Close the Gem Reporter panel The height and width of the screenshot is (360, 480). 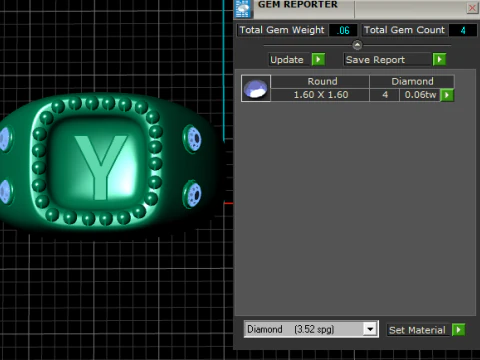click(472, 7)
